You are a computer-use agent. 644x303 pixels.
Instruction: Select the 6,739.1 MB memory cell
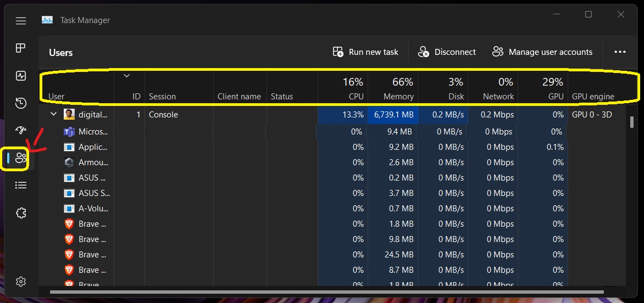(393, 115)
